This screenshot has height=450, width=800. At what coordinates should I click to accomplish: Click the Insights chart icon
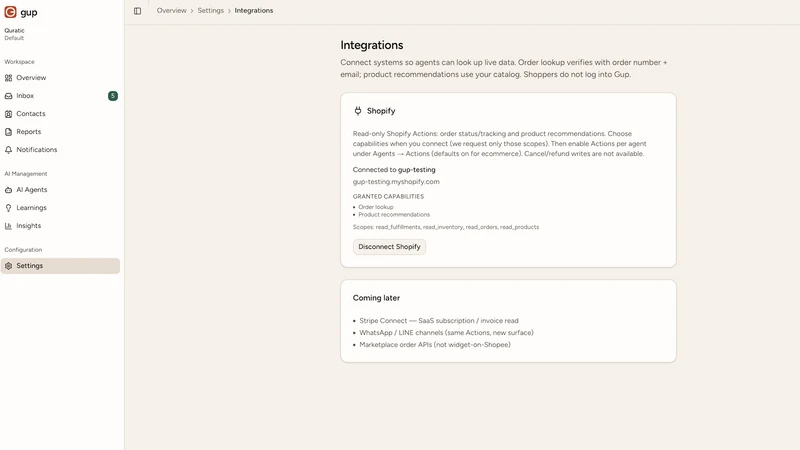pyautogui.click(x=8, y=226)
